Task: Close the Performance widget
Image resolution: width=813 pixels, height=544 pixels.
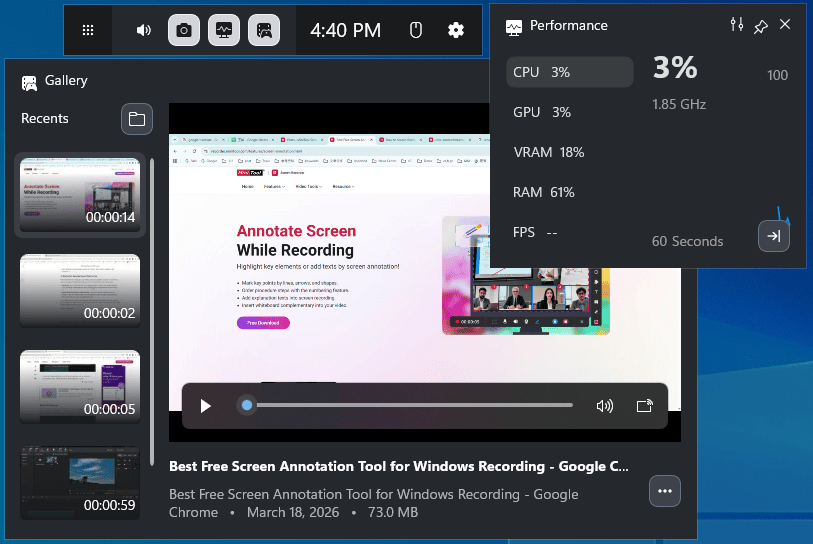Action: [x=785, y=24]
